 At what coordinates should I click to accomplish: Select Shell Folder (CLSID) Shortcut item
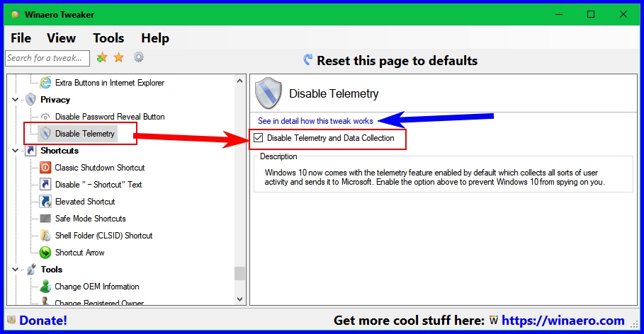coord(104,236)
